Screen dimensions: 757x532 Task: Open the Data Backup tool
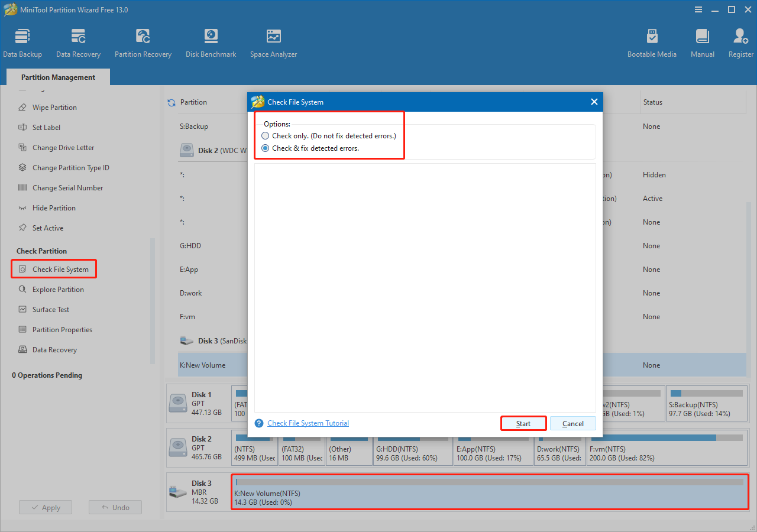[x=22, y=41]
